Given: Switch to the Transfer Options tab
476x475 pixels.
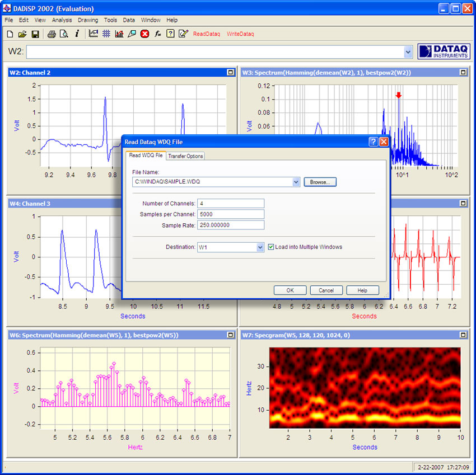Looking at the screenshot, I should (x=185, y=156).
